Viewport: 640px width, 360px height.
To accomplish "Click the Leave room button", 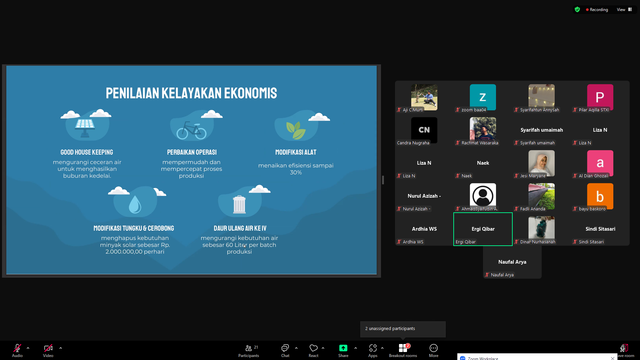I will pyautogui.click(x=625, y=350).
